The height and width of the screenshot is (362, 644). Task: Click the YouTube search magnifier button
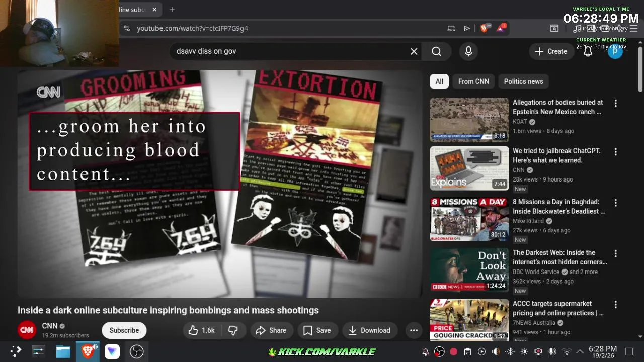coord(436,51)
